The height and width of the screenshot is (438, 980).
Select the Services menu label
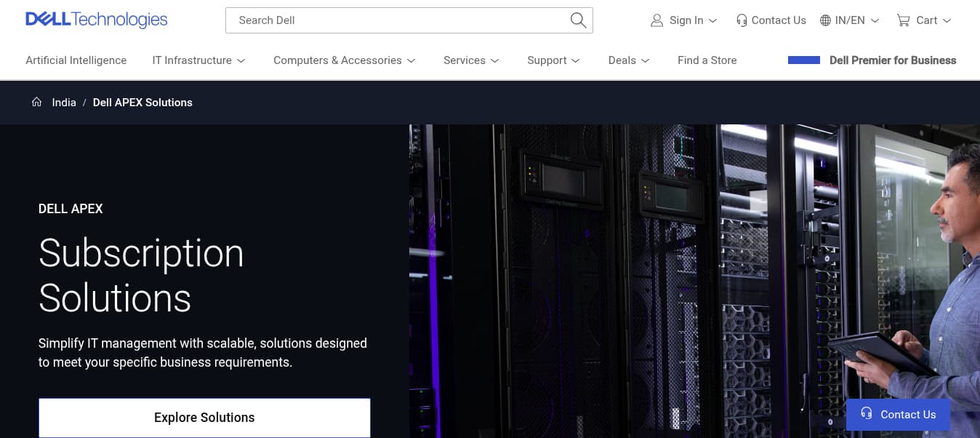pos(465,60)
